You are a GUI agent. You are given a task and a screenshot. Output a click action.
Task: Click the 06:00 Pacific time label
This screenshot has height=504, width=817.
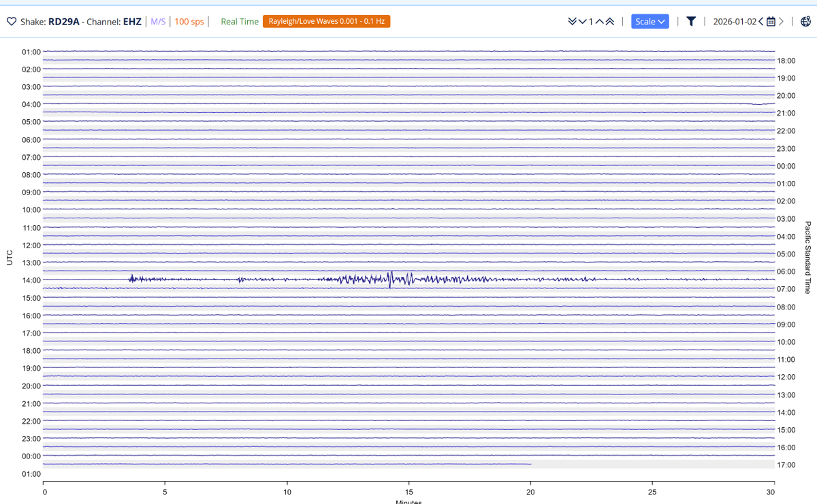pos(786,271)
